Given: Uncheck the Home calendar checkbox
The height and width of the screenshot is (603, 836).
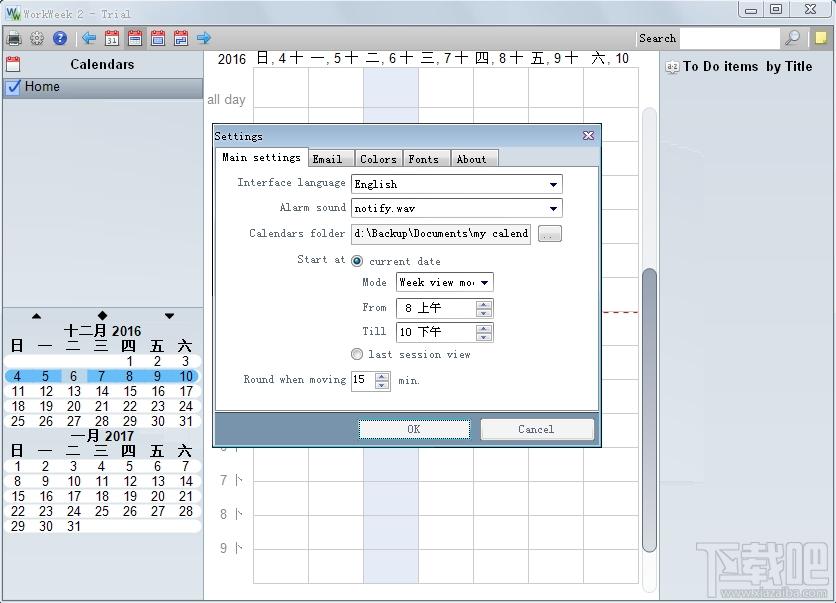Looking at the screenshot, I should (14, 87).
